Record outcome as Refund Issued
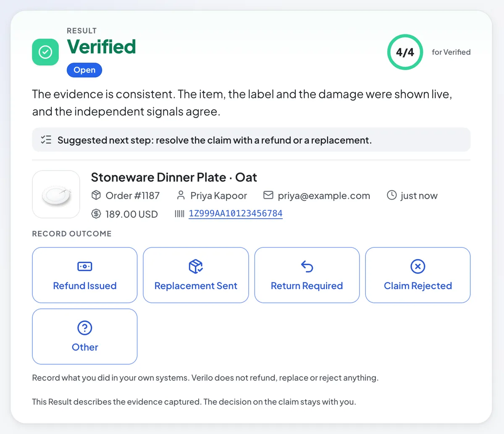The image size is (504, 434). (x=85, y=275)
